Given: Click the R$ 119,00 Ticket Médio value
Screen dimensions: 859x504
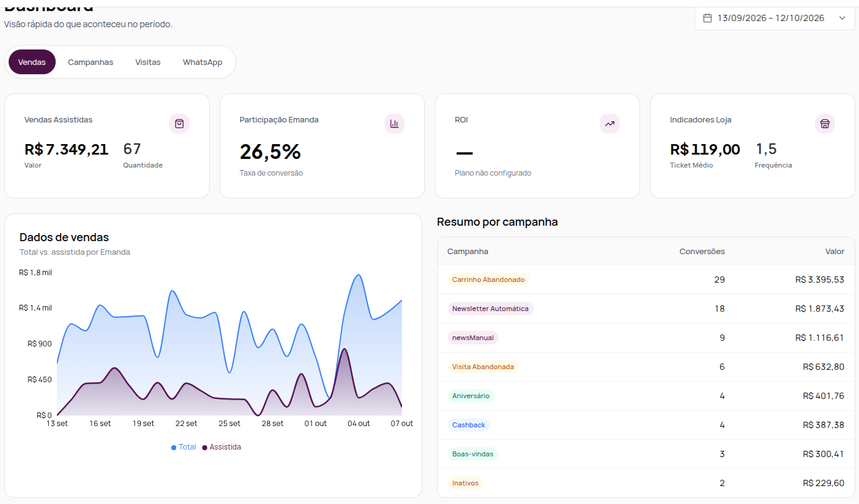Looking at the screenshot, I should click(x=705, y=149).
